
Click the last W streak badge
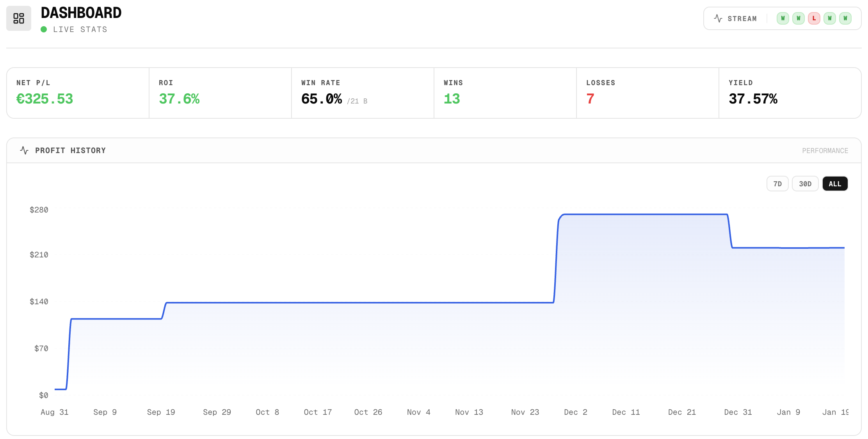(x=845, y=18)
